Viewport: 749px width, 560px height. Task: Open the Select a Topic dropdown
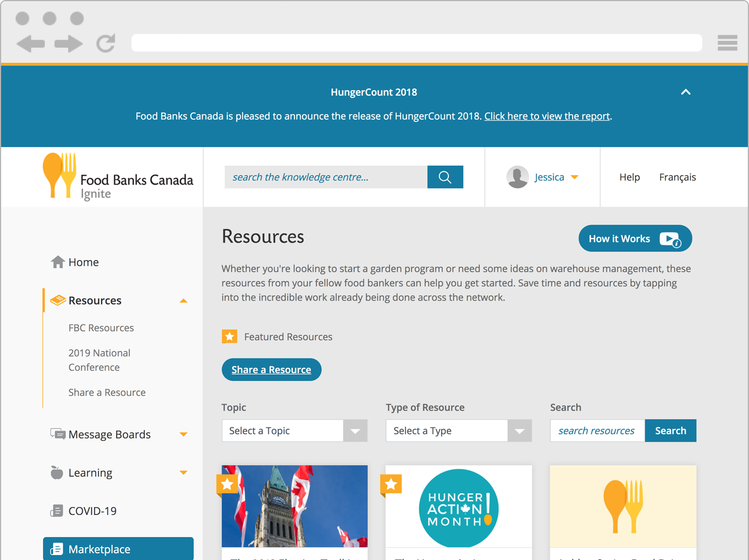[294, 431]
